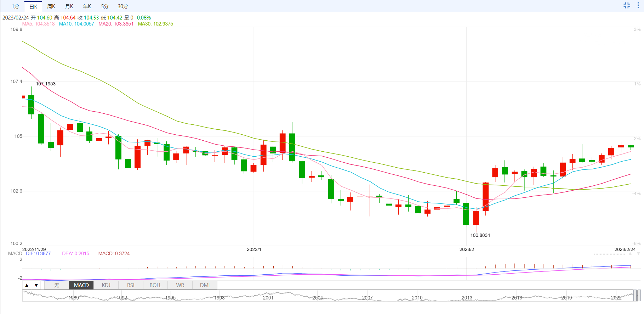Switch to the 30分 timeframe tab
Screen dimensions: 644x314
point(123,6)
